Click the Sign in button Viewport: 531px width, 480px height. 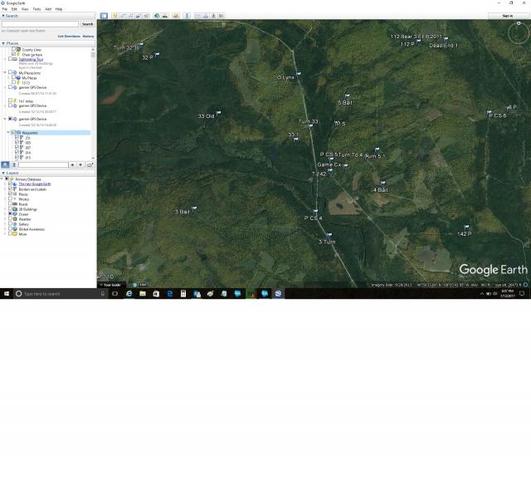[x=507, y=16]
